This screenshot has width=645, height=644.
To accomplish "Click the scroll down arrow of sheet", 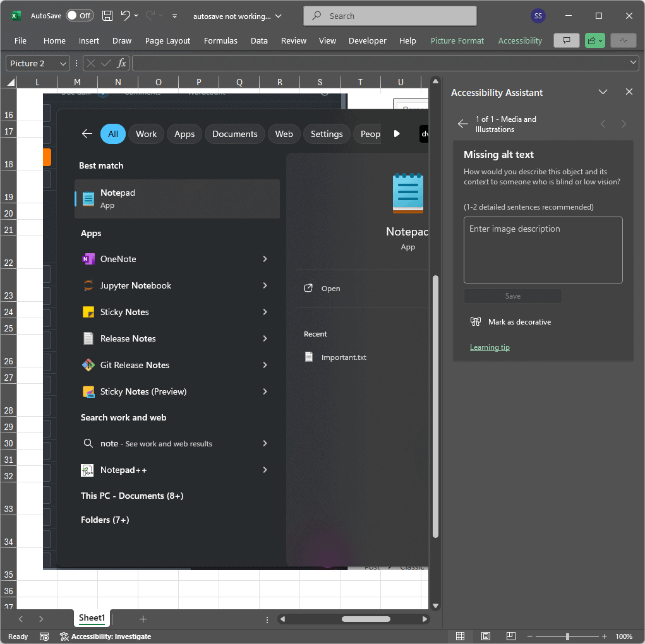I will tap(435, 605).
